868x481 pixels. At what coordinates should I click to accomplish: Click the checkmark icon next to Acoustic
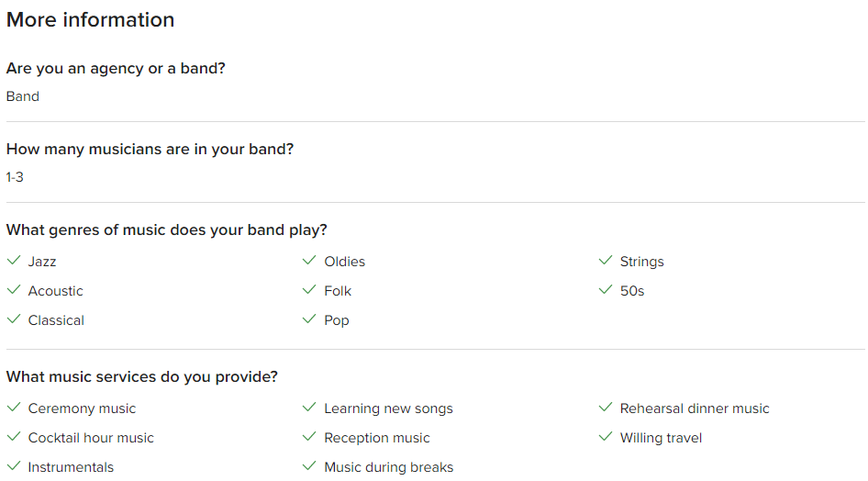14,291
